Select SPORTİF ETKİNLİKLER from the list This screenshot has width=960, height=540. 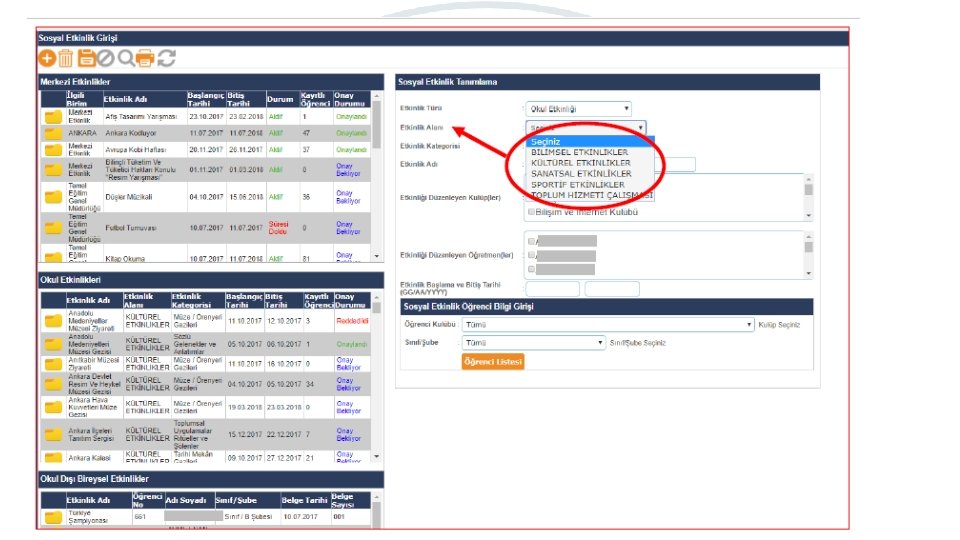point(577,184)
